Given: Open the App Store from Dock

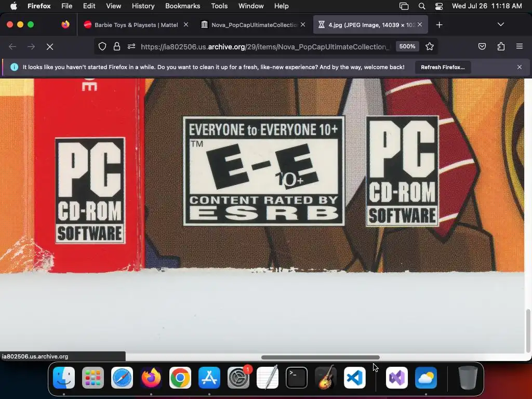Looking at the screenshot, I should 209,378.
